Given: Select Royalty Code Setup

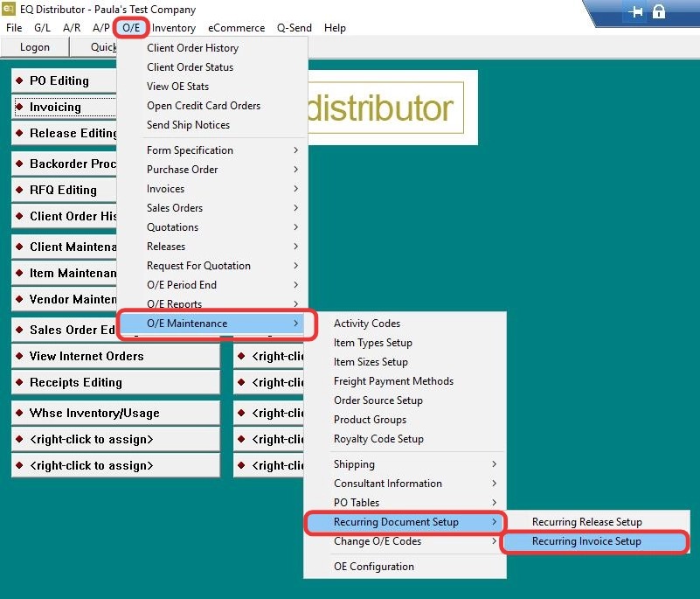Looking at the screenshot, I should pyautogui.click(x=405, y=438).
